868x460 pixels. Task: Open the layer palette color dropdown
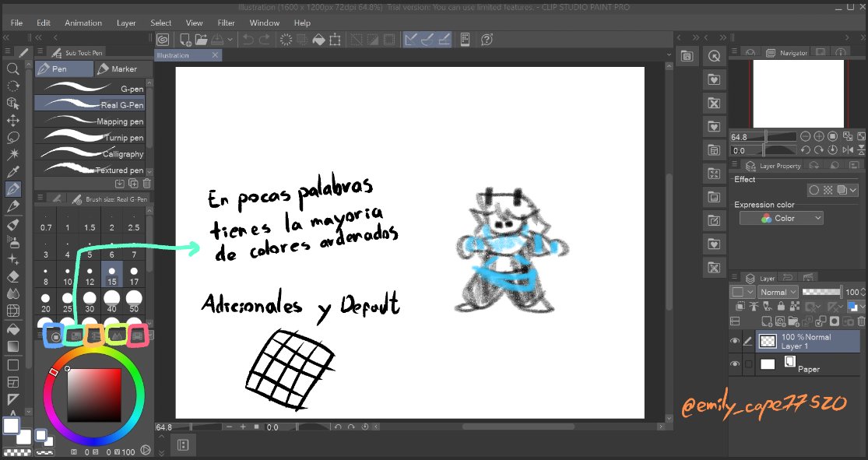click(x=743, y=292)
